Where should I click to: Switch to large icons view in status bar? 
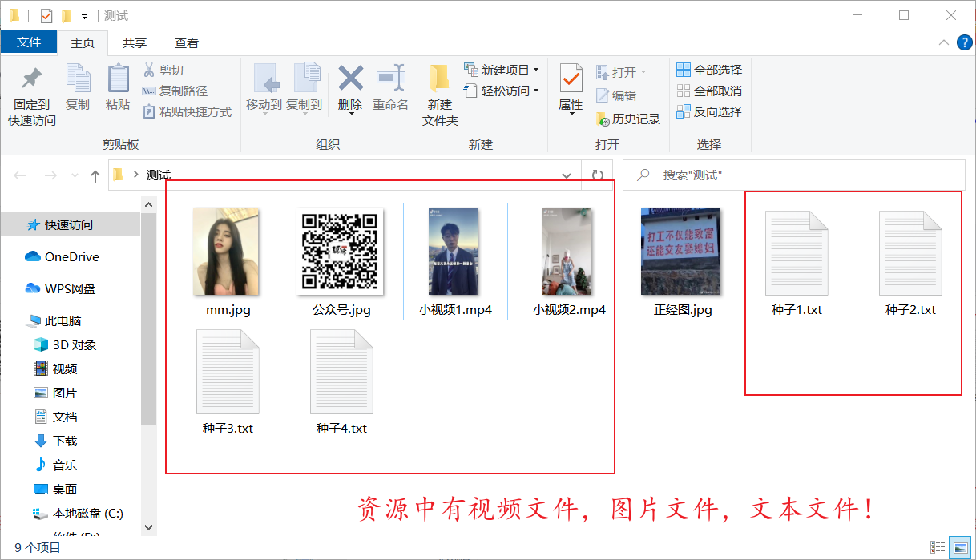point(959,547)
